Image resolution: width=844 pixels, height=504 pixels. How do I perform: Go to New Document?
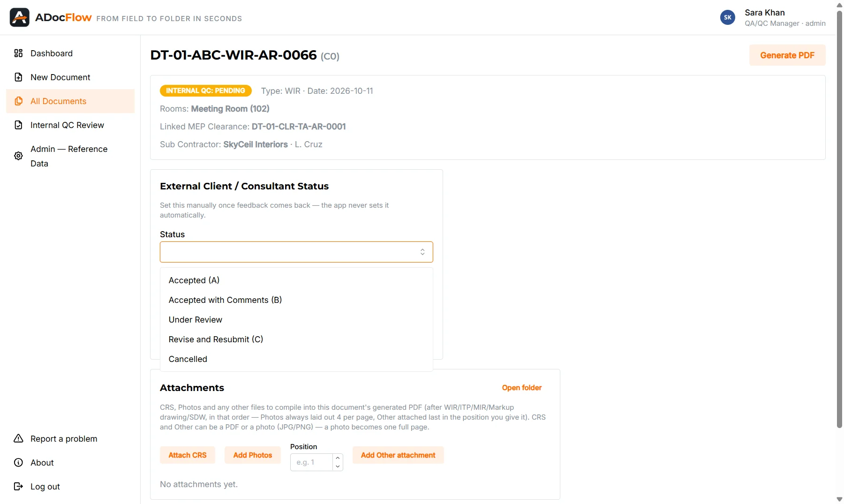(x=70, y=77)
